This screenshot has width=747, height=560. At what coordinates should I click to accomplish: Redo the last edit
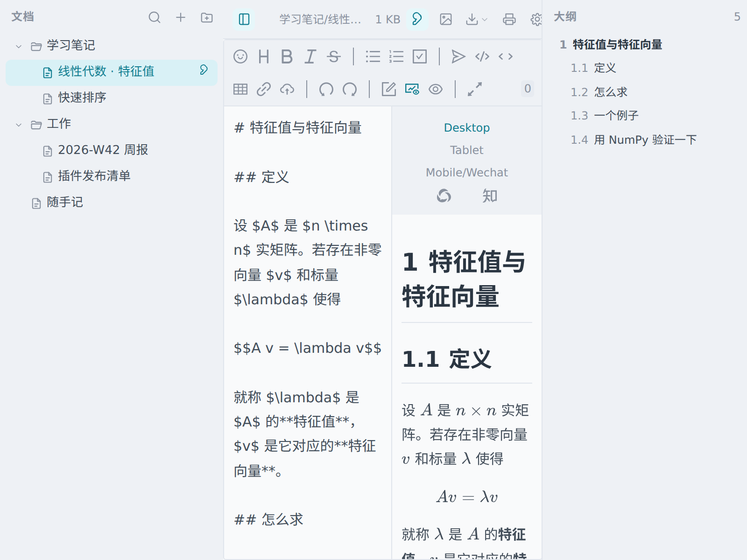[350, 89]
